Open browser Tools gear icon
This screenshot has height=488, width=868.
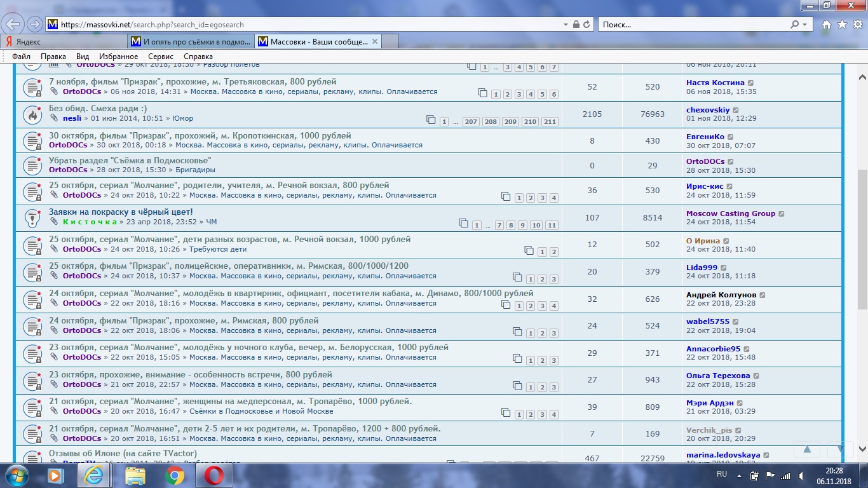coord(857,25)
